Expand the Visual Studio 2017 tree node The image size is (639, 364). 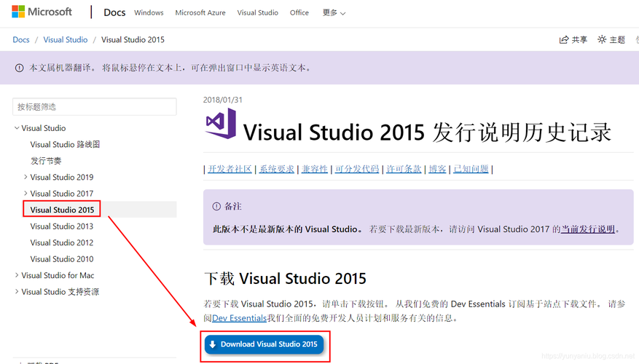pyautogui.click(x=26, y=194)
